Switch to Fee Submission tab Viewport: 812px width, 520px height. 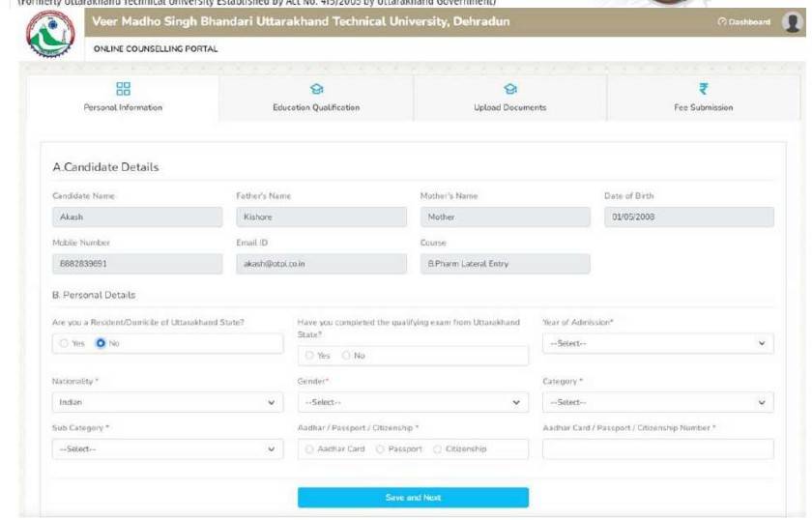click(704, 98)
